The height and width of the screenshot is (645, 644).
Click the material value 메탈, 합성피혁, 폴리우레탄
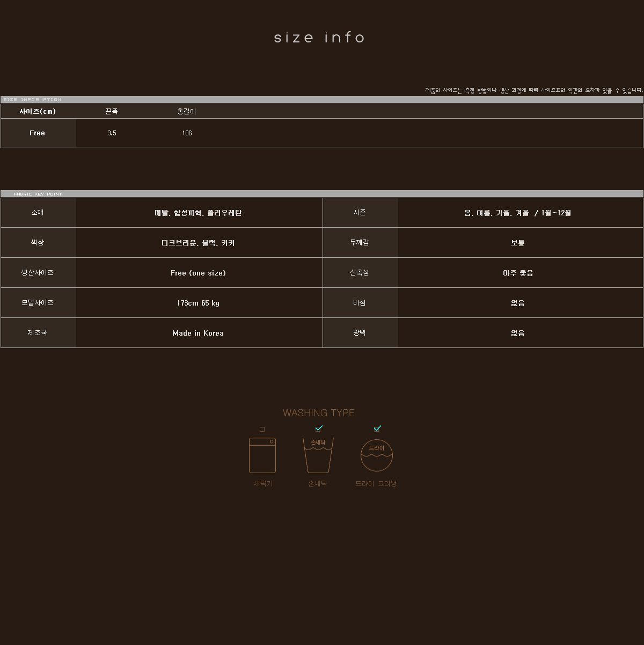click(x=198, y=213)
